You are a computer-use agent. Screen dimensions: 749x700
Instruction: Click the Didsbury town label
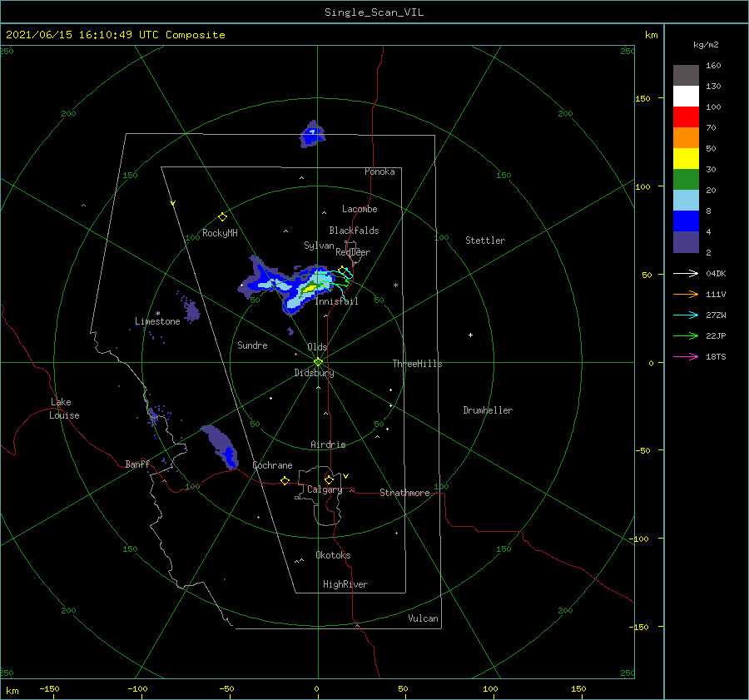[314, 373]
